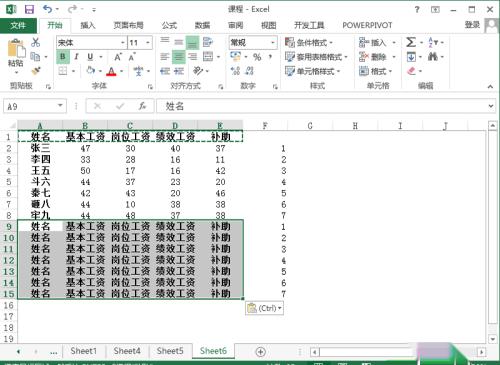
Task: Switch to the 公式 Formulas tab
Action: (x=169, y=25)
